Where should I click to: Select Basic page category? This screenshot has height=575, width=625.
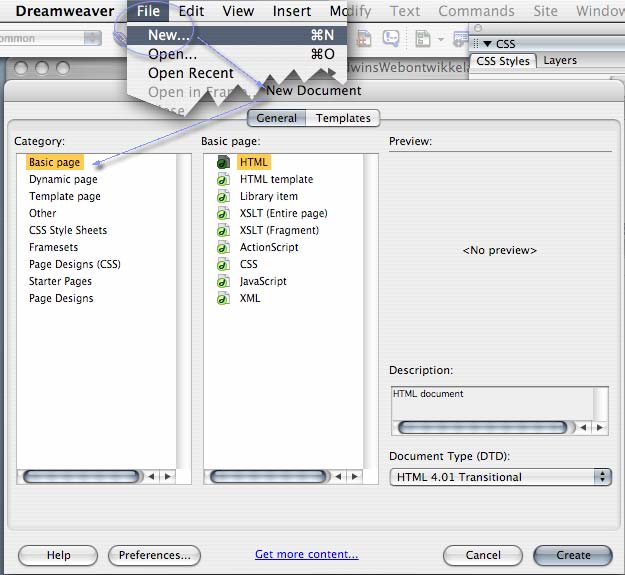pos(55,162)
